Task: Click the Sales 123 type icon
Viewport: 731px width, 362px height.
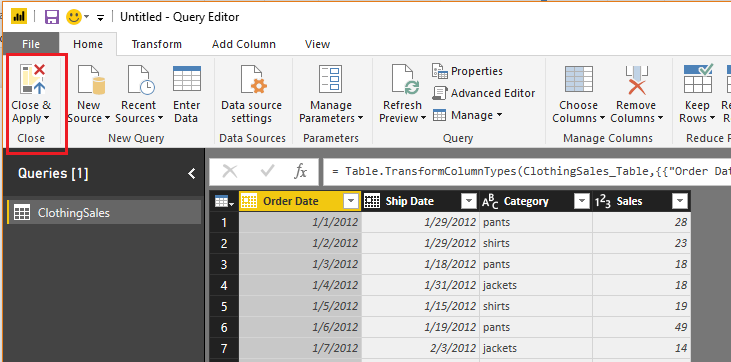Action: point(603,202)
